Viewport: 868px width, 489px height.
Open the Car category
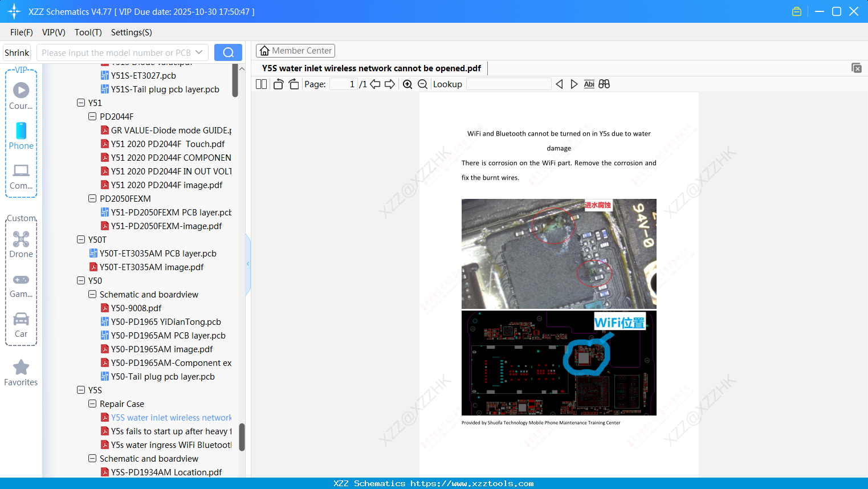tap(21, 325)
